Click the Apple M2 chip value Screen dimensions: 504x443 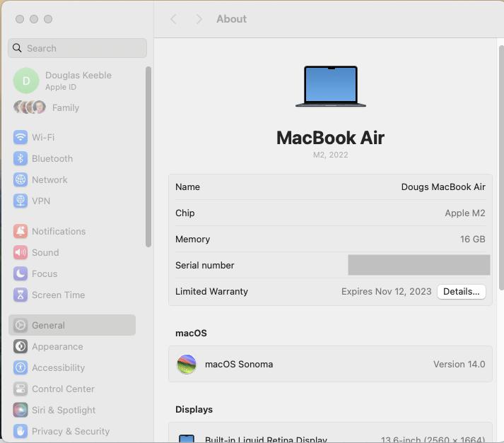pyautogui.click(x=465, y=213)
